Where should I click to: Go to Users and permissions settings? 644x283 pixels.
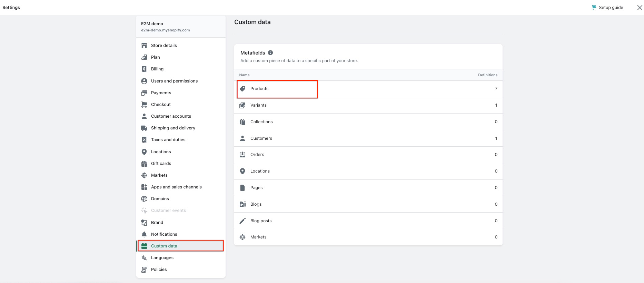click(174, 81)
